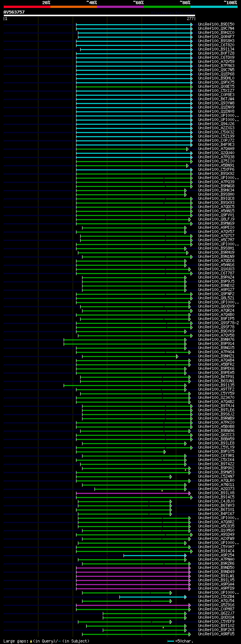Click the purple alignment bar of UniRef100_B9ILV8

(133, 493)
